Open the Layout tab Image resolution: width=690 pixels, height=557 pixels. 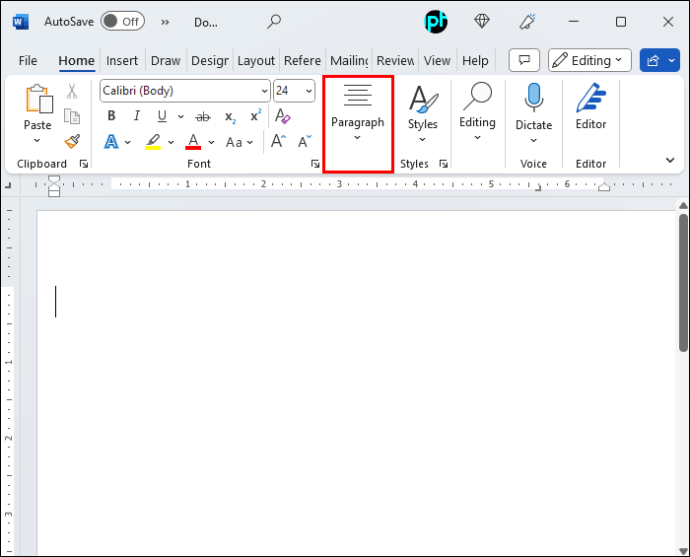[x=256, y=60]
